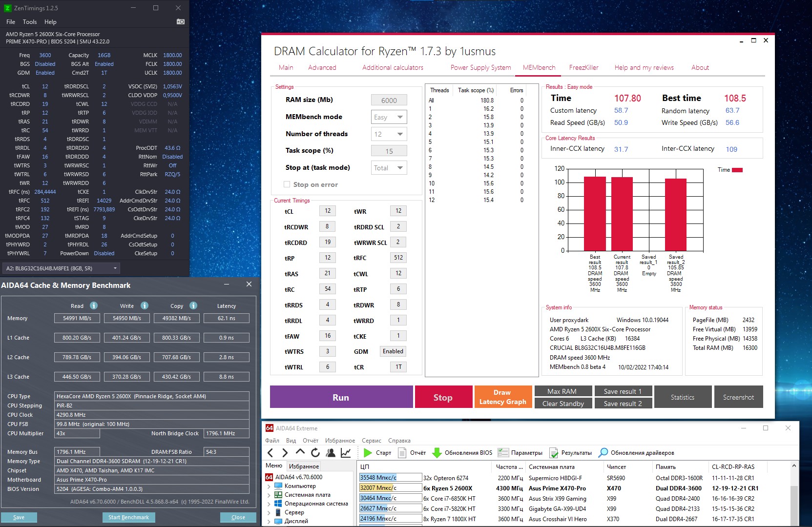Switch to the Advanced tab
The width and height of the screenshot is (812, 527).
tap(322, 67)
